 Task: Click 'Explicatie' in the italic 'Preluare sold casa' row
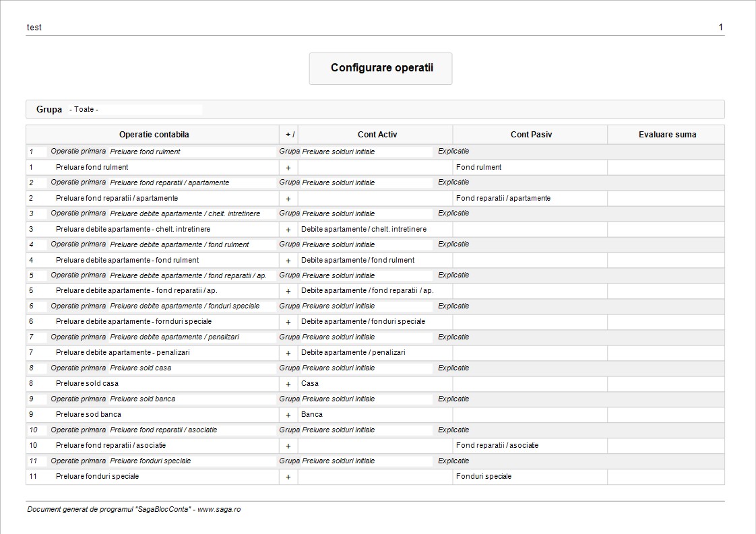pos(453,368)
